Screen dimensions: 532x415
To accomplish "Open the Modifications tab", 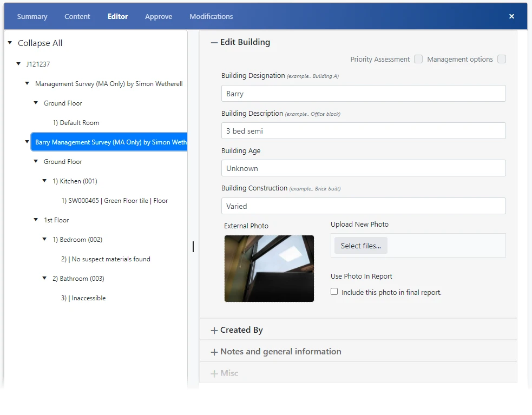I will coord(211,16).
